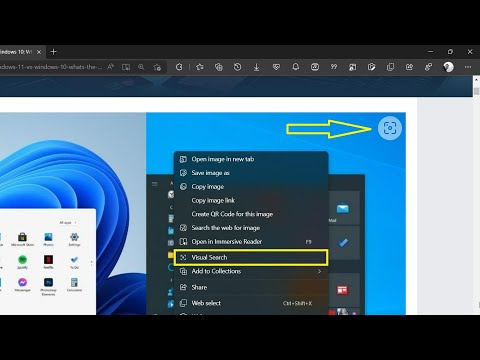Screen dimensions: 480x360
Task: Choose Search the web for image
Action: point(251,228)
